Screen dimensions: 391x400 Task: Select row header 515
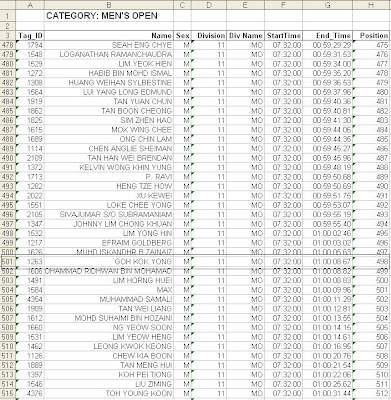tap(8, 393)
